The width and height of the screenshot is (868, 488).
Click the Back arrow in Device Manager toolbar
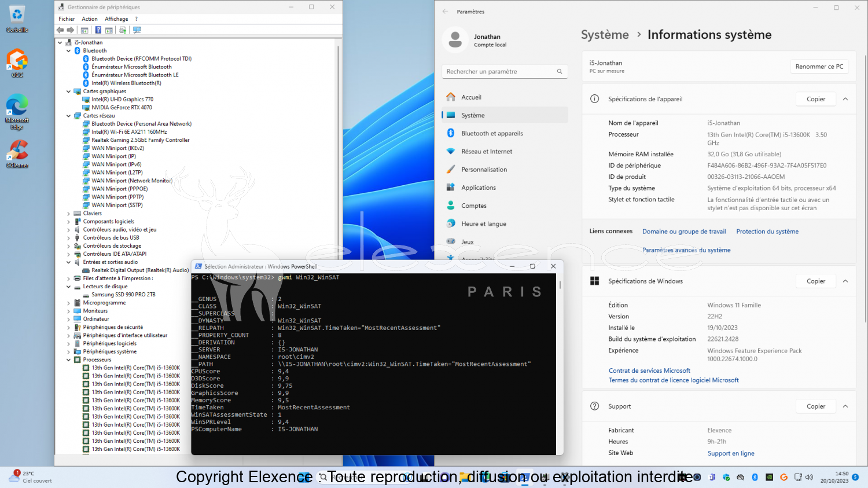point(60,30)
